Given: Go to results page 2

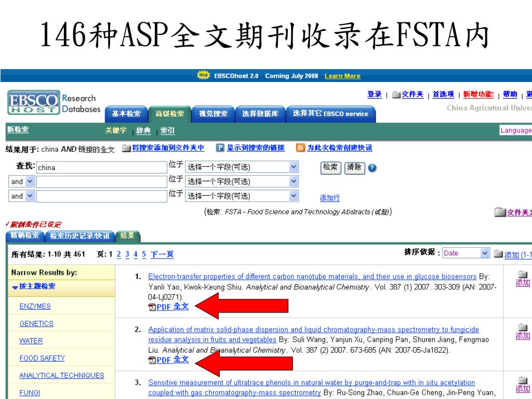Looking at the screenshot, I should 119,255.
